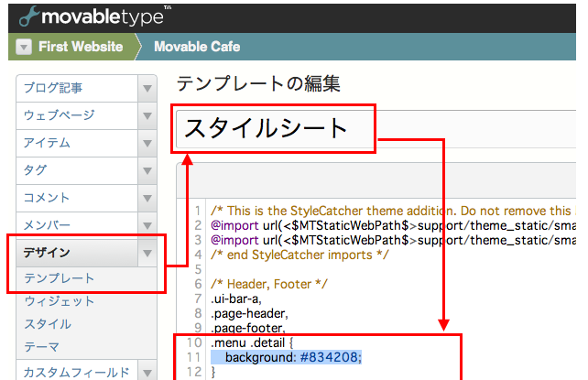Open the カスタムフィールド menu
Viewport: 588px width, 380px height.
pos(77,372)
